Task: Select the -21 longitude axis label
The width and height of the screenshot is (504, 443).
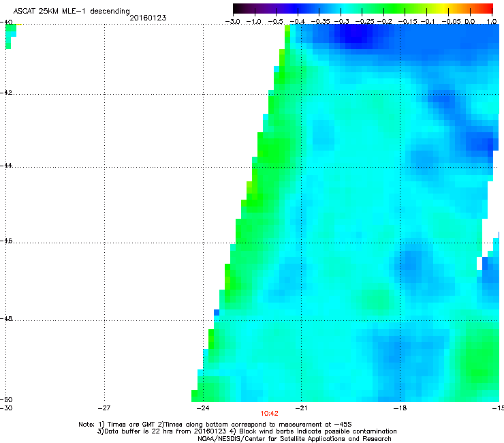Action: pos(301,408)
